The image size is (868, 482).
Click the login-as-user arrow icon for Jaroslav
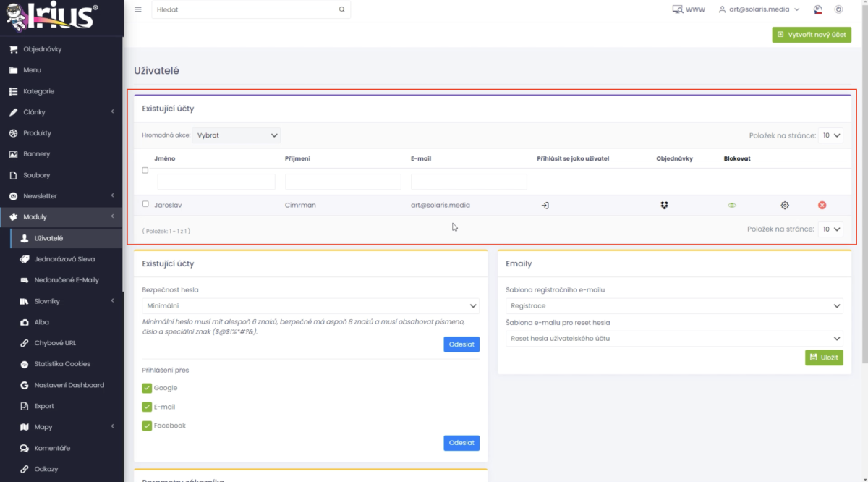click(545, 206)
